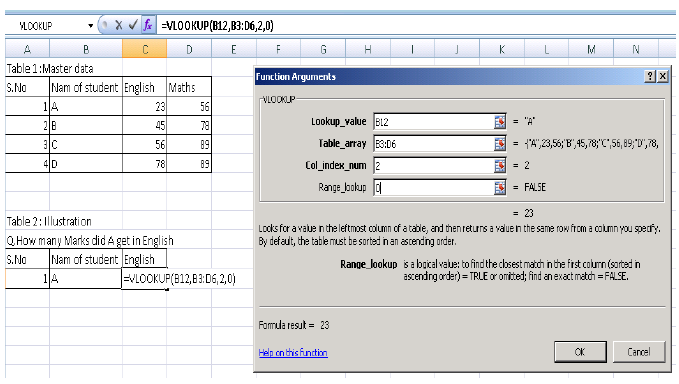
Task: Click student name cell 'D' in Table 1
Action: 86,164
